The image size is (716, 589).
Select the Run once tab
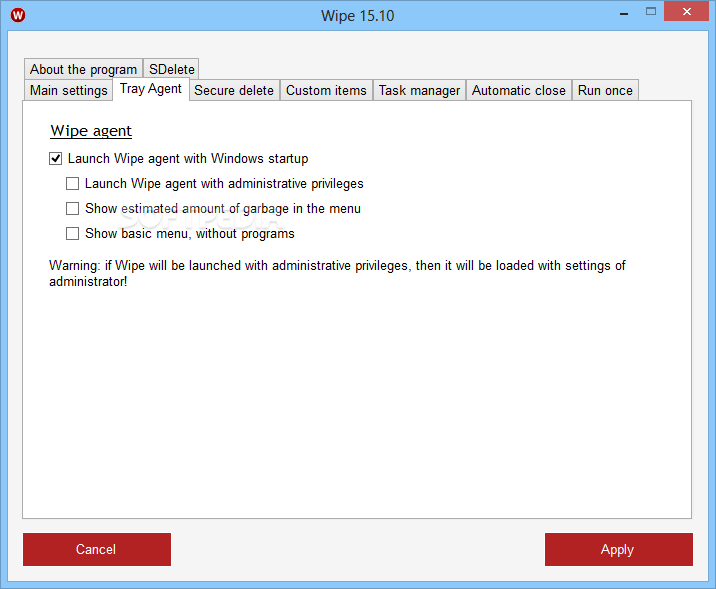[605, 90]
